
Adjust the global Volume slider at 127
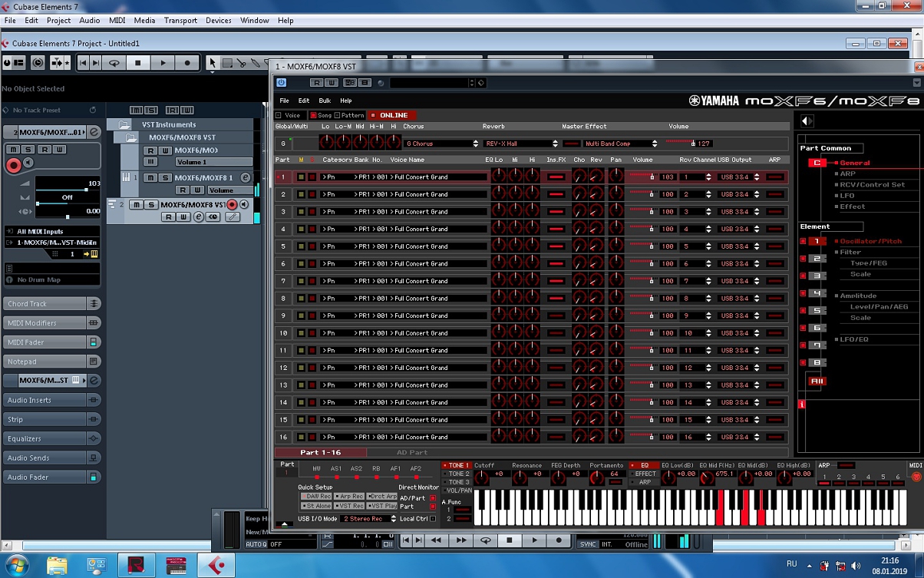click(681, 144)
